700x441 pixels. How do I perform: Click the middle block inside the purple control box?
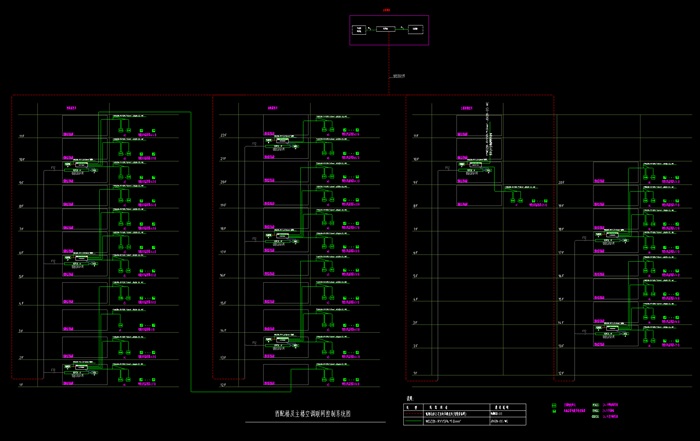385,29
